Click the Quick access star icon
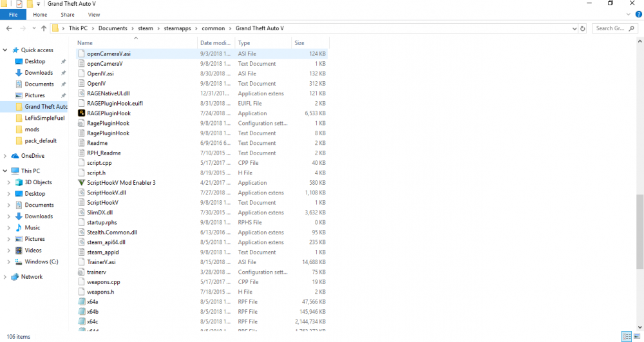Screen dimensions: 644x342 point(15,50)
